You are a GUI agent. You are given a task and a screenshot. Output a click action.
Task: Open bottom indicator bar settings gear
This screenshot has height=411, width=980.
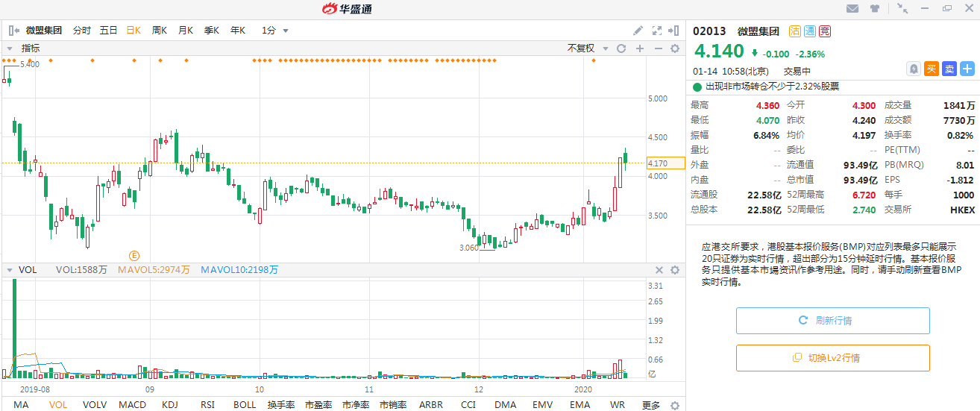675,405
